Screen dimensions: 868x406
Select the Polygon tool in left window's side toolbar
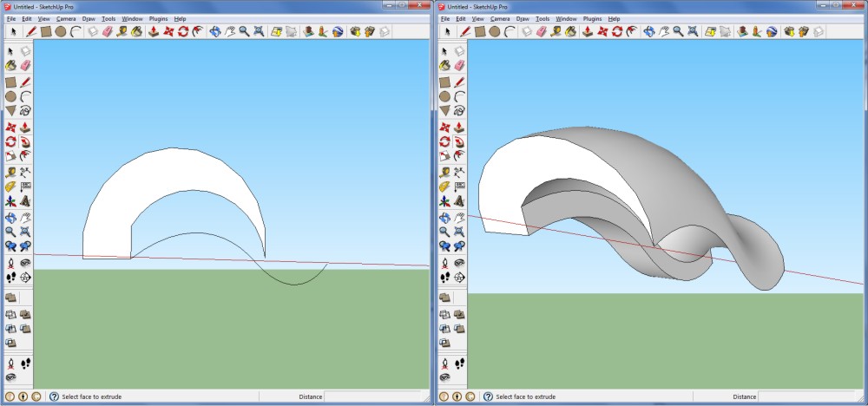(10, 110)
